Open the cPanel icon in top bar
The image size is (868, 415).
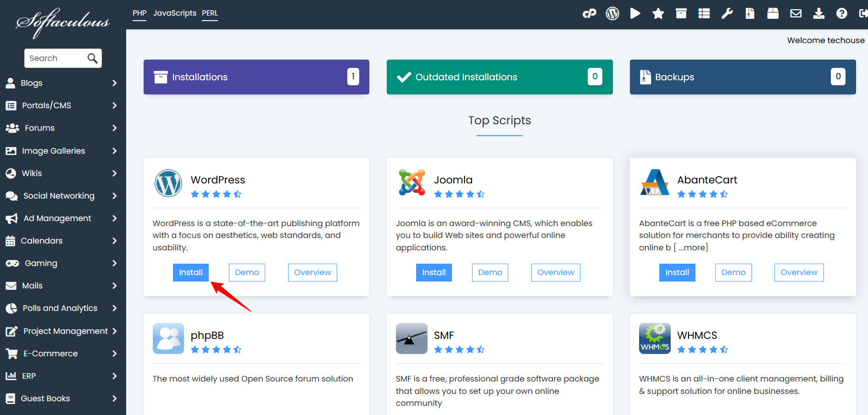click(x=589, y=13)
